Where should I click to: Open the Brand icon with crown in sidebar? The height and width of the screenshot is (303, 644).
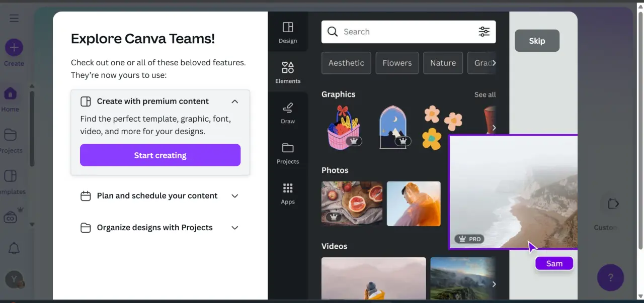(x=11, y=216)
